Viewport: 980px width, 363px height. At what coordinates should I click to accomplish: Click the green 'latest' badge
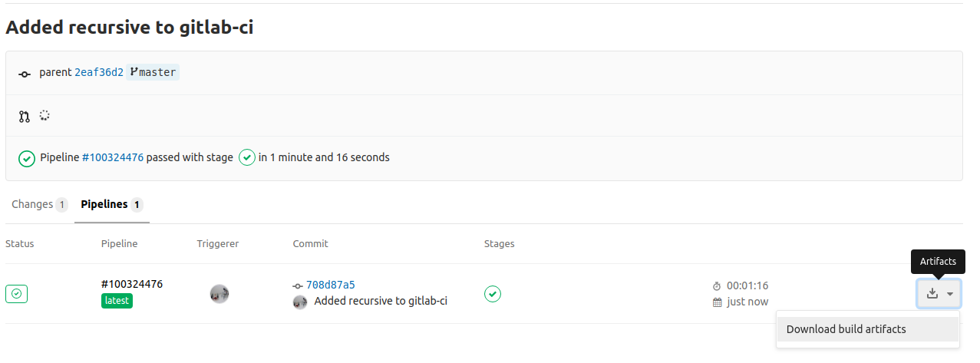point(117,301)
